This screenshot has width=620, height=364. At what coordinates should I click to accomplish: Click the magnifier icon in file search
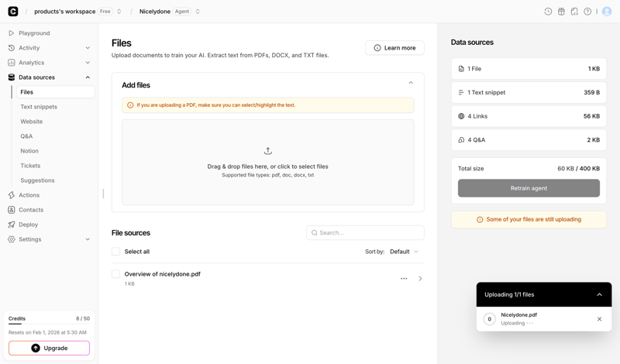click(x=315, y=233)
